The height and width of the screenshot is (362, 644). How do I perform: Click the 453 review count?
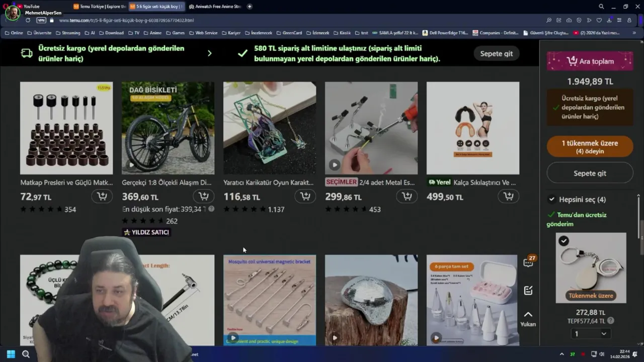click(x=375, y=209)
